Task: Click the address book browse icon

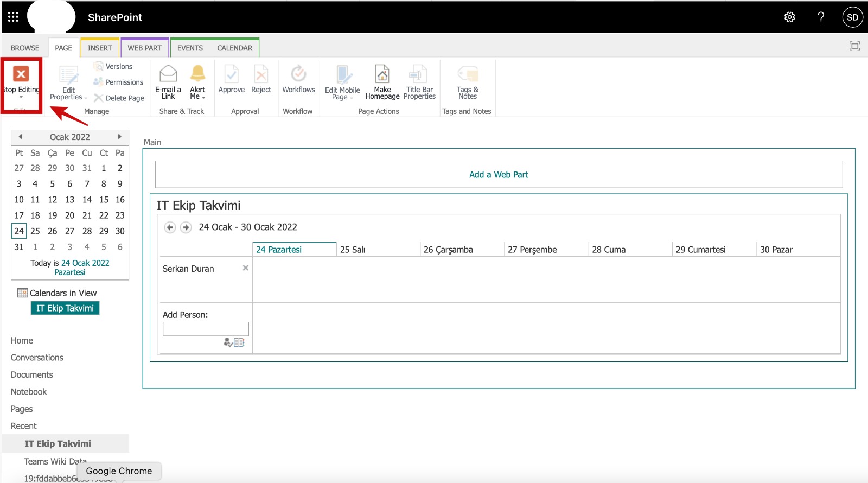Action: [x=239, y=342]
